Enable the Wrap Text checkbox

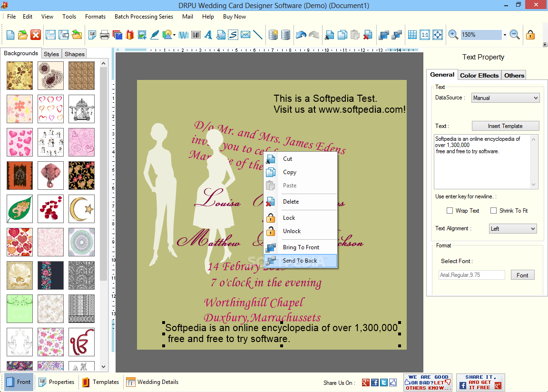coord(450,211)
